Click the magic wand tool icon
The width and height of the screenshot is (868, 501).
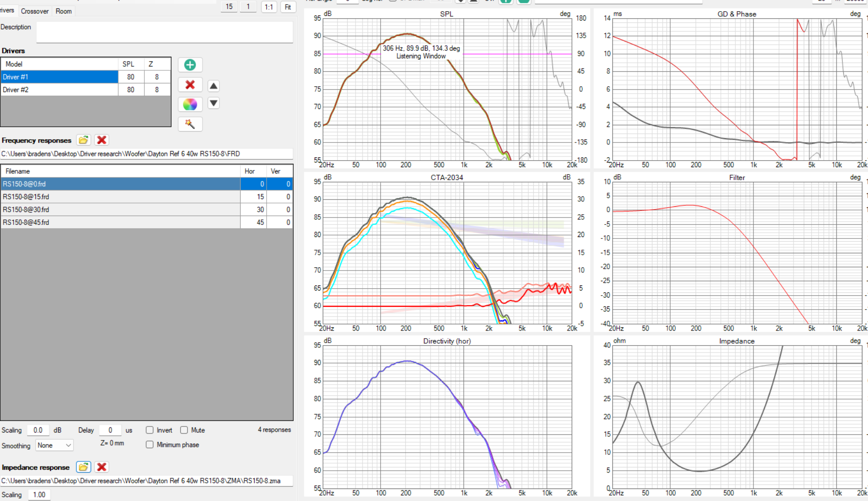tap(190, 124)
